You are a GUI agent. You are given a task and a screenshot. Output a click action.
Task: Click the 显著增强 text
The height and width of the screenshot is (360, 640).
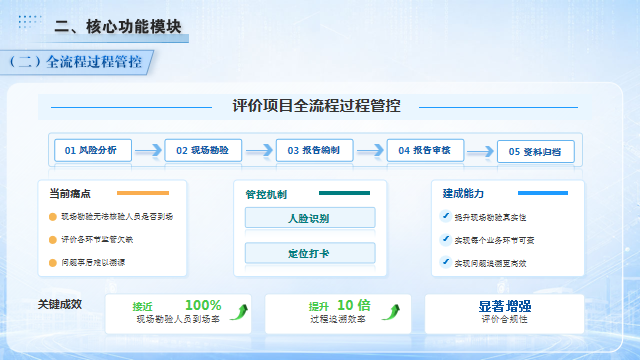tap(504, 306)
